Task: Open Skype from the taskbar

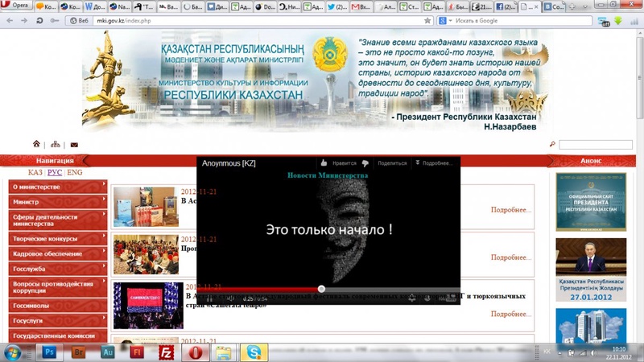Action: (254, 352)
